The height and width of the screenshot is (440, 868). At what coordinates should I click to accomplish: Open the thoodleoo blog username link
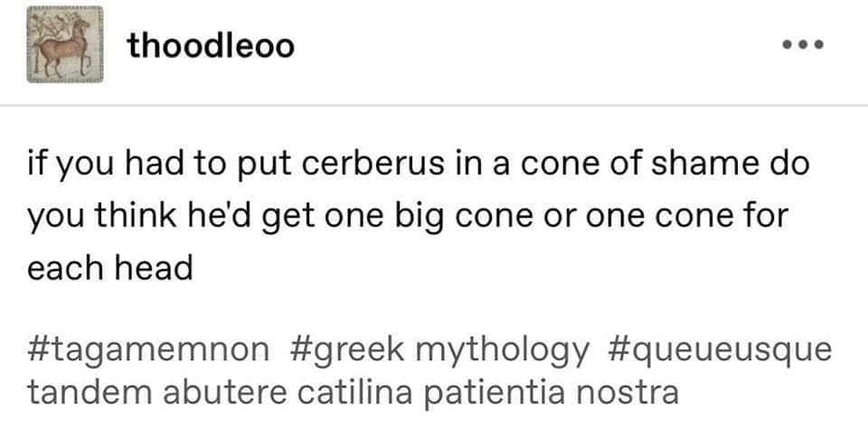211,44
